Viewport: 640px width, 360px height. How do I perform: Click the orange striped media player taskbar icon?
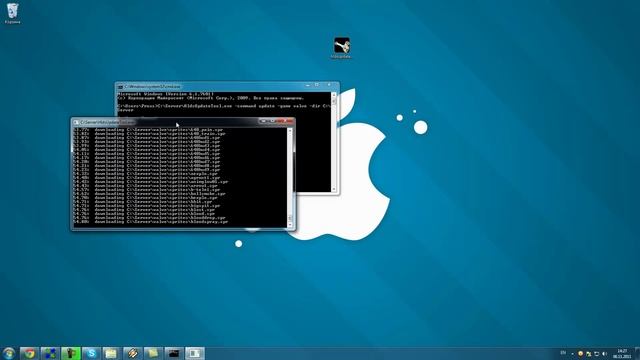pyautogui.click(x=133, y=353)
